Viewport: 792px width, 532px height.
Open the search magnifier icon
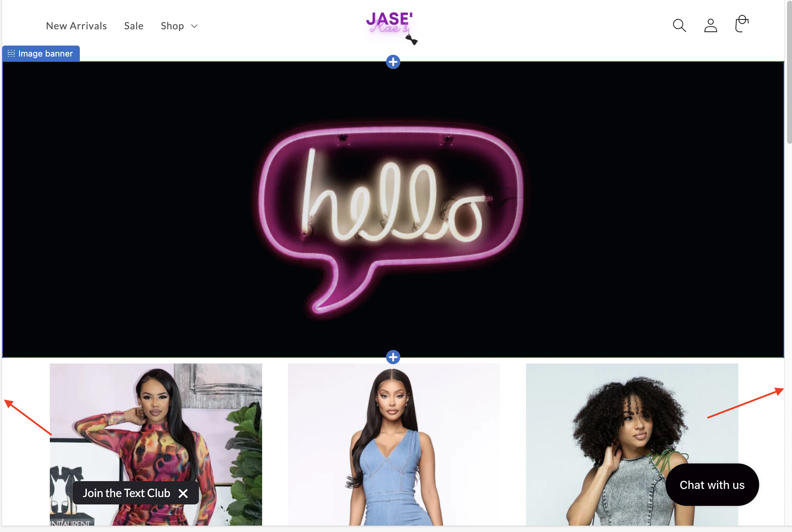point(679,25)
